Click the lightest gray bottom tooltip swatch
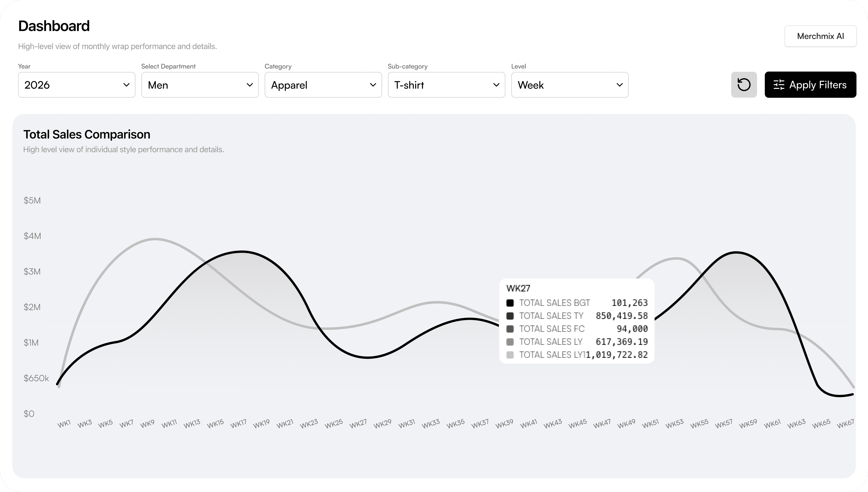868x492 pixels. (x=510, y=355)
